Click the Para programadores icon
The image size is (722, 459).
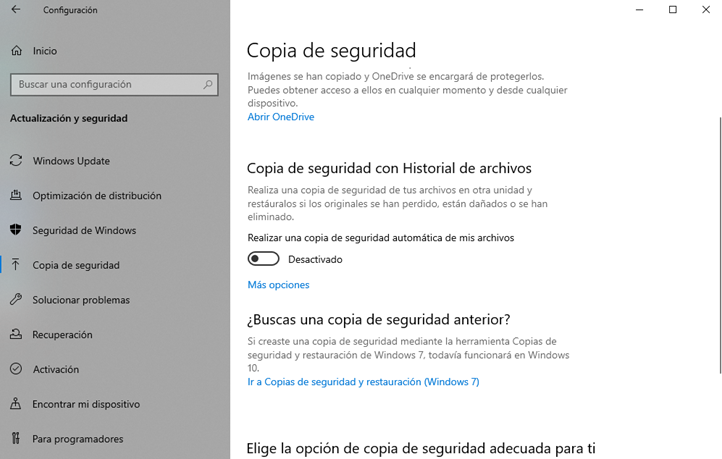click(x=16, y=438)
